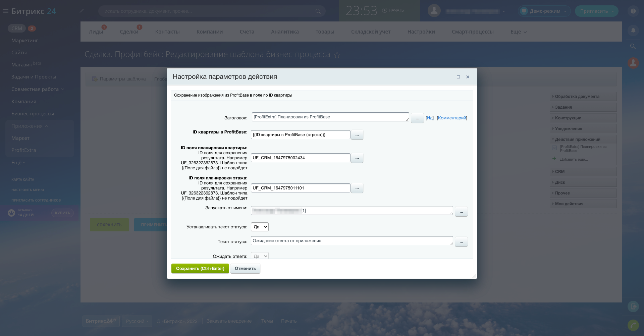Open field picker for Текст статуса
Image resolution: width=644 pixels, height=336 pixels.
461,242
